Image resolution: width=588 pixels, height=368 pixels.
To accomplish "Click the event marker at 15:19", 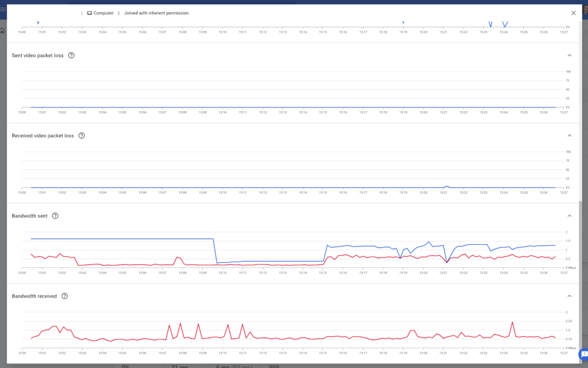I will tap(403, 22).
